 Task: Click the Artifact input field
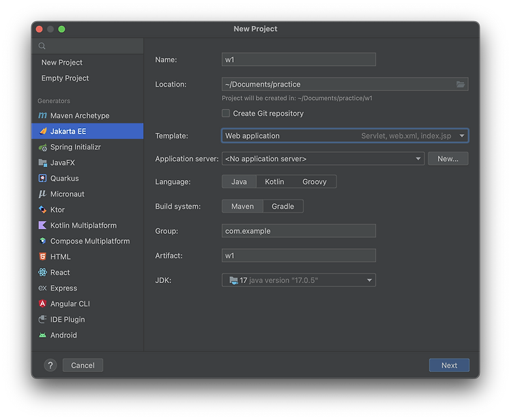pos(299,256)
